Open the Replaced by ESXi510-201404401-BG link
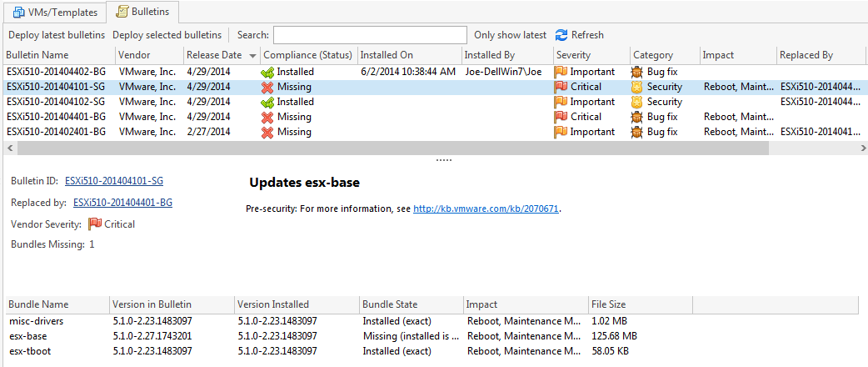The height and width of the screenshot is (367, 868). (x=123, y=203)
